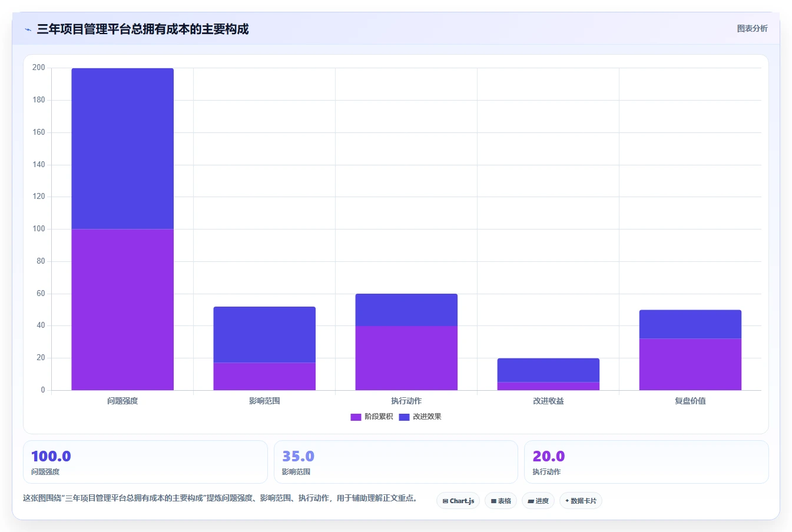
Task: Click the 200 y-axis tick label
Action: (39, 68)
